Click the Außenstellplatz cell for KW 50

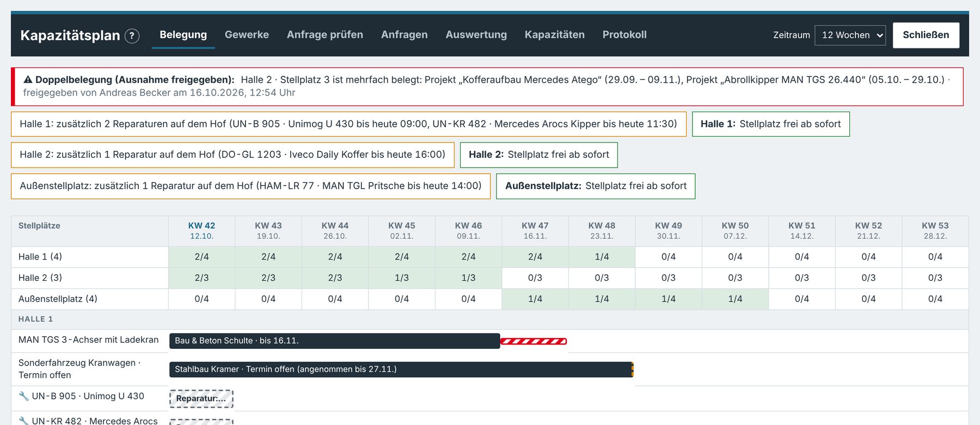click(x=735, y=299)
